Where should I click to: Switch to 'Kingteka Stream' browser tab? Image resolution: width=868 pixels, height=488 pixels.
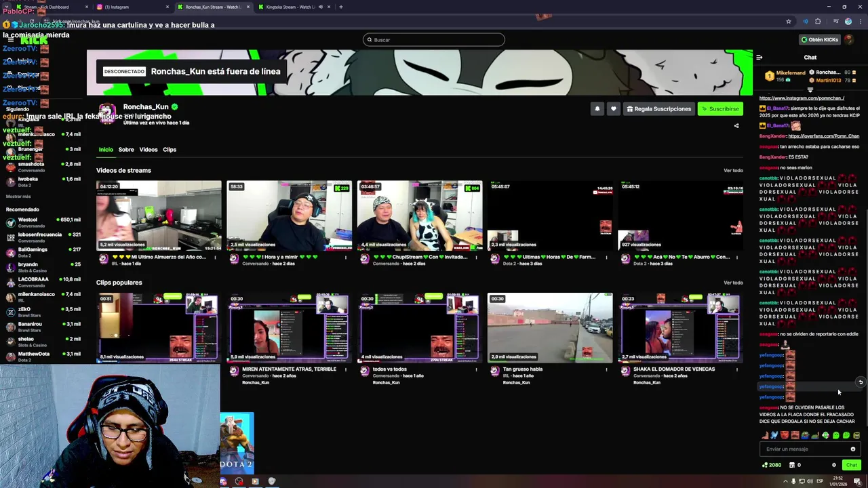pos(295,7)
